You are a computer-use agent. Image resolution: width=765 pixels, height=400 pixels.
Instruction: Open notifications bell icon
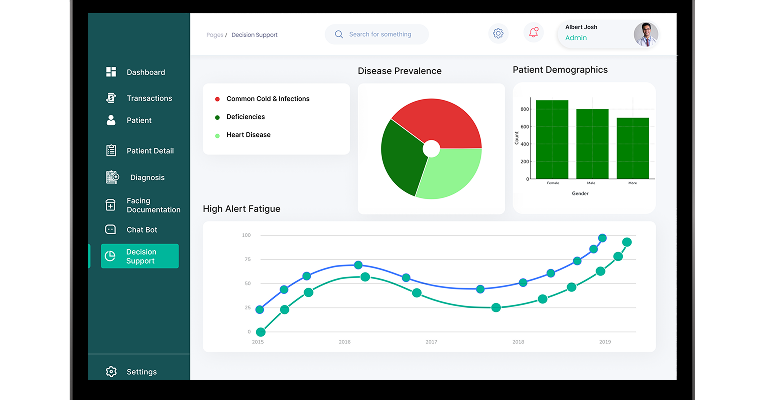pyautogui.click(x=533, y=33)
